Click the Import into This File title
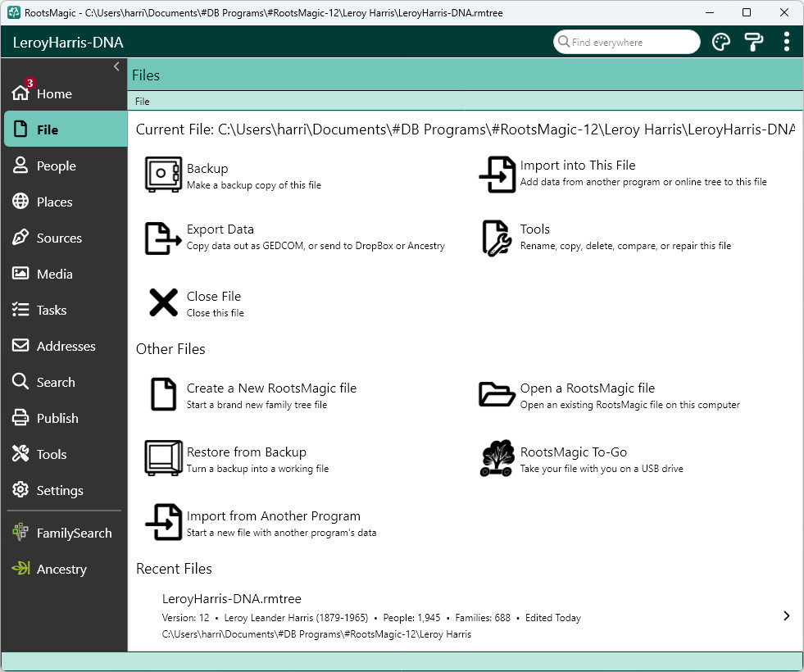 [577, 165]
